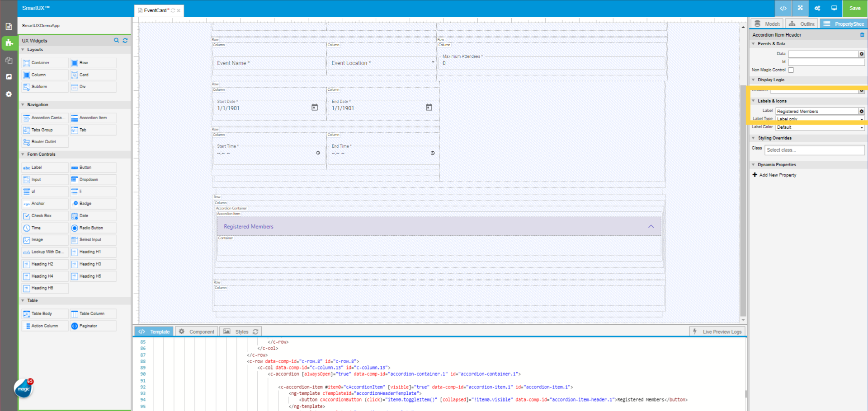The width and height of the screenshot is (868, 411).
Task: Refresh the UX Widgets panel
Action: (x=125, y=41)
